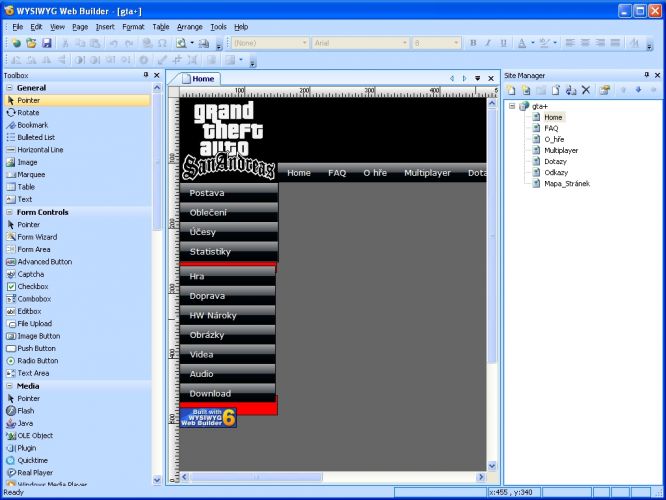Viewport: 666px width, 500px height.
Task: Open the Insert menu
Action: tap(105, 27)
